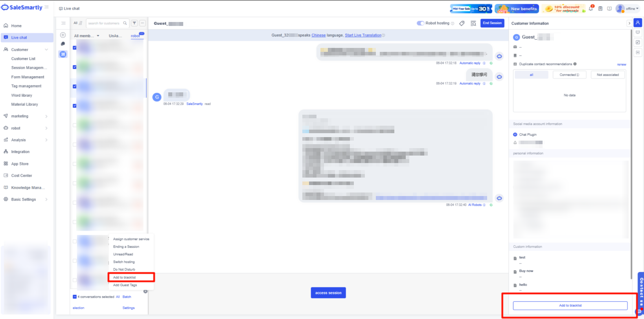Click the End Session button
Screen dimensions: 644x319
click(492, 23)
